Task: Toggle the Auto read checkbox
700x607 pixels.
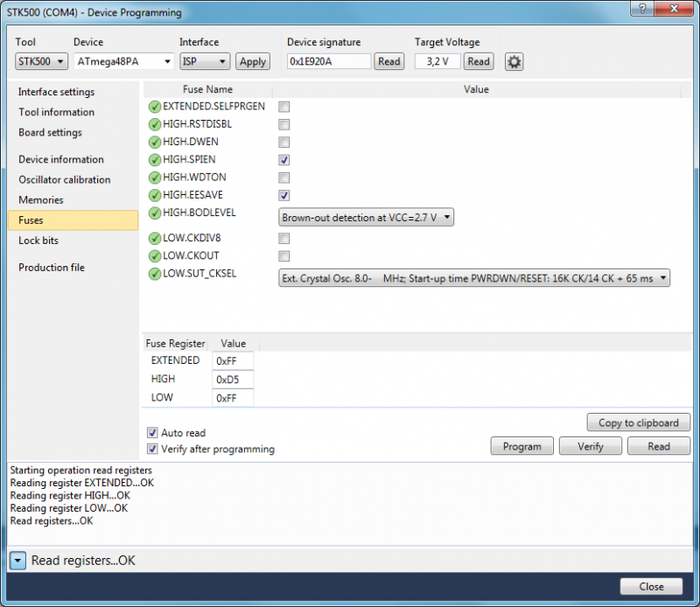Action: pyautogui.click(x=153, y=433)
